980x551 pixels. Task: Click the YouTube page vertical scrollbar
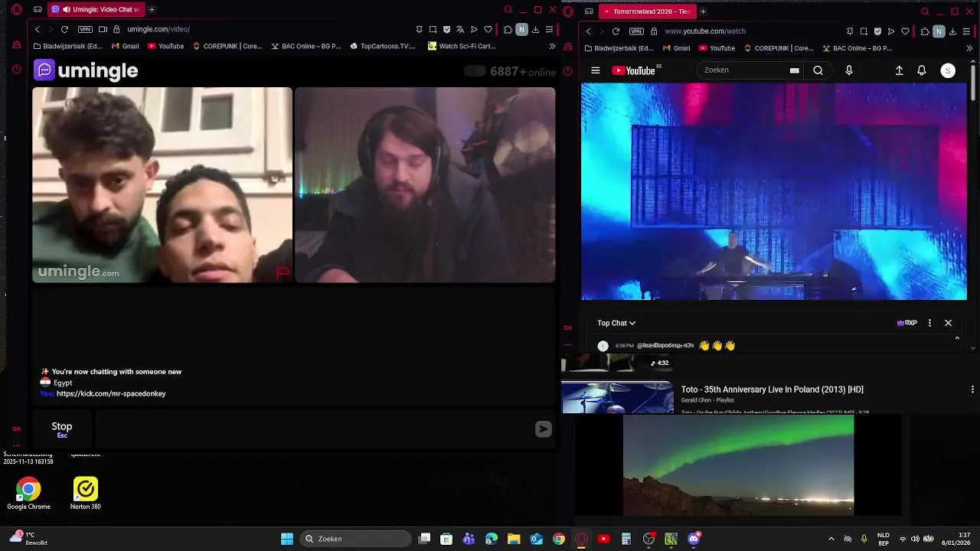pyautogui.click(x=973, y=84)
